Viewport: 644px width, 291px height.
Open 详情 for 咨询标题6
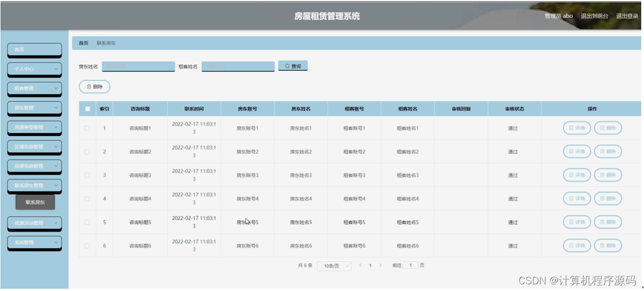coord(577,246)
